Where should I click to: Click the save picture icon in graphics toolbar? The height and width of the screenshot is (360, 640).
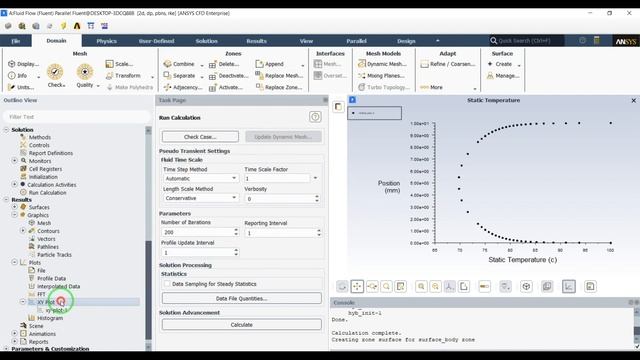coord(590,287)
